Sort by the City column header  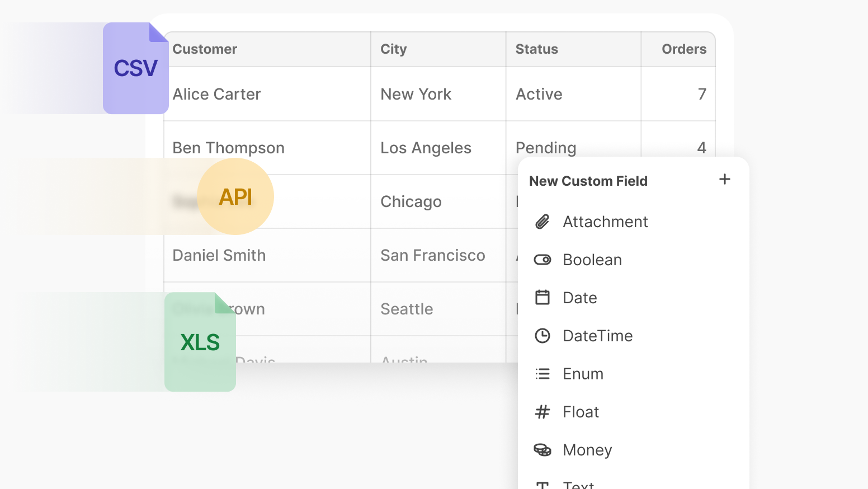(393, 49)
